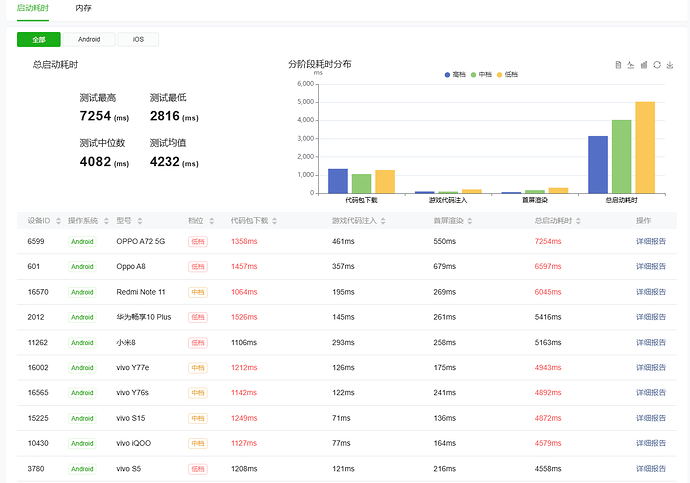Toggle the 高档 legend series
The height and width of the screenshot is (483, 690).
point(455,75)
